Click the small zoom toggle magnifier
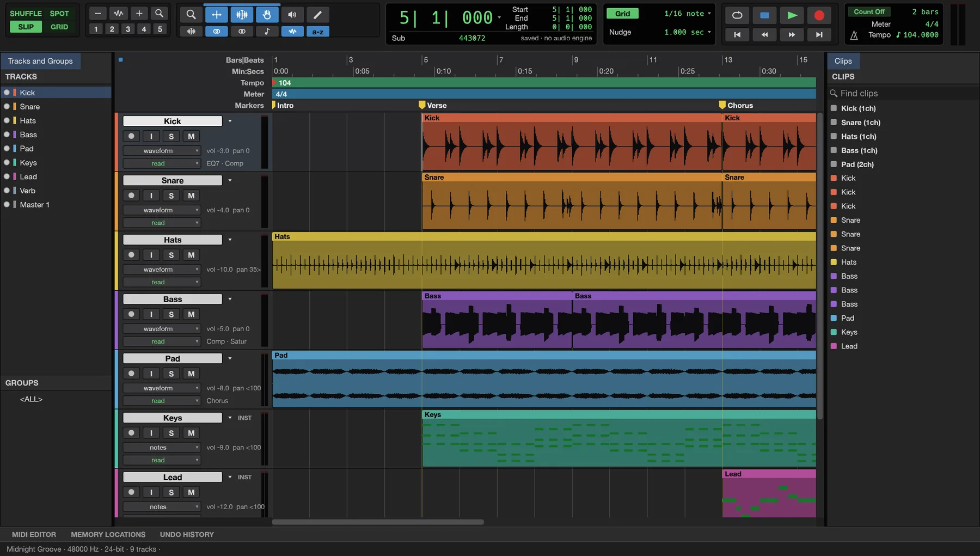The height and width of the screenshot is (556, 980). pos(159,13)
